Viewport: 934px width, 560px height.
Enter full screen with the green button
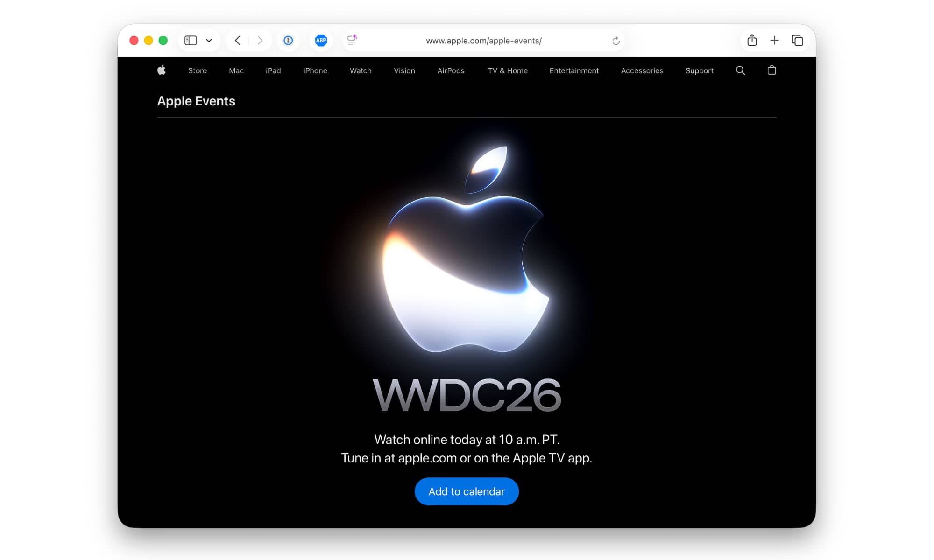(163, 41)
